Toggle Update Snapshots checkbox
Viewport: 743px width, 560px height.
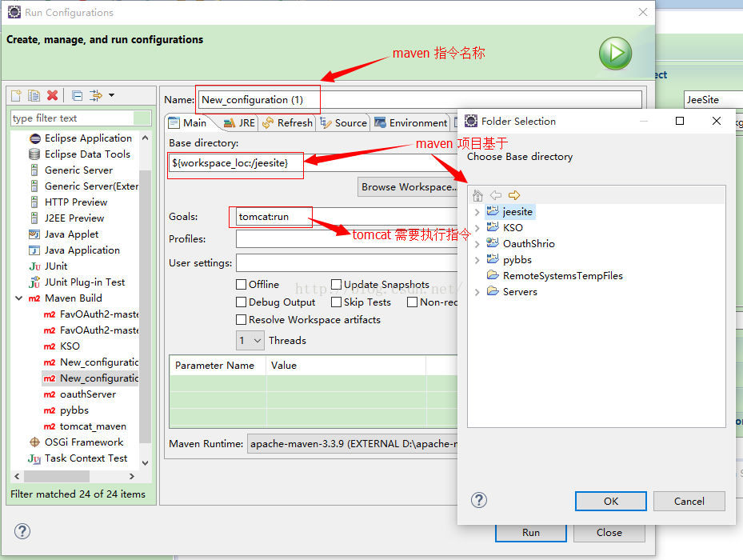click(x=336, y=284)
